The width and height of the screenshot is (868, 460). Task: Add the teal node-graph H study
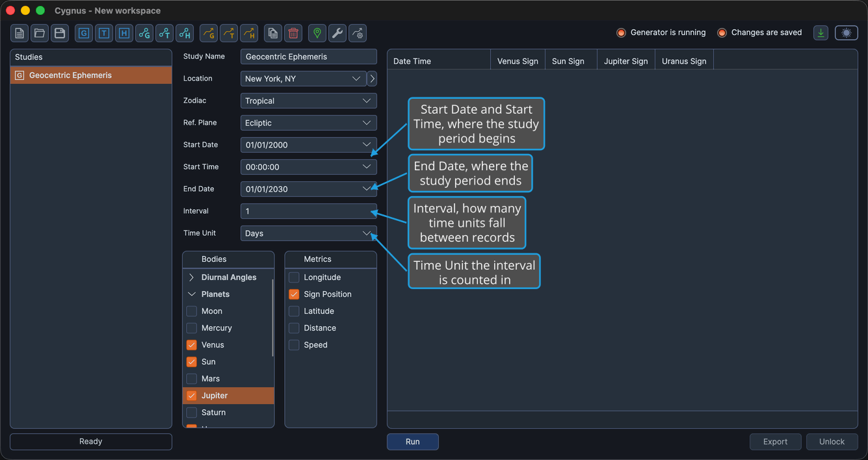185,33
